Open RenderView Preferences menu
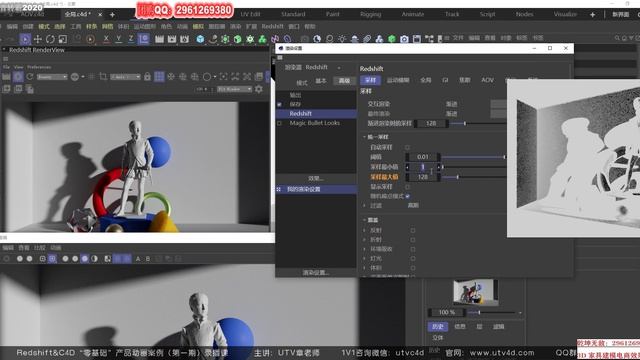640x360 pixels. (x=39, y=67)
